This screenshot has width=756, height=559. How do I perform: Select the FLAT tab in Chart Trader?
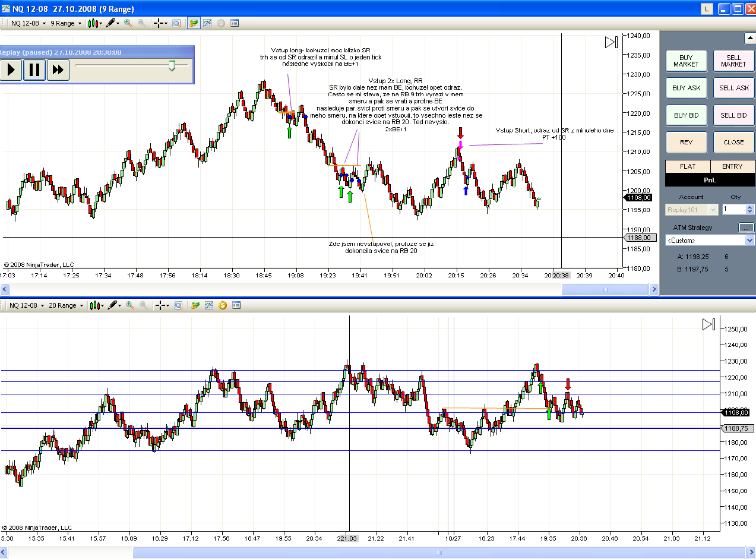click(x=688, y=167)
